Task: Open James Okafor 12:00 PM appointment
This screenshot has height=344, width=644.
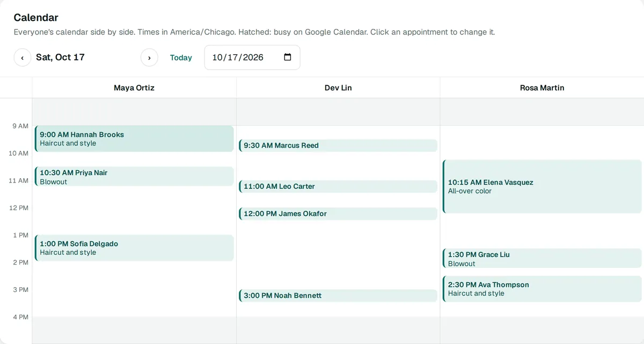Action: (x=338, y=214)
